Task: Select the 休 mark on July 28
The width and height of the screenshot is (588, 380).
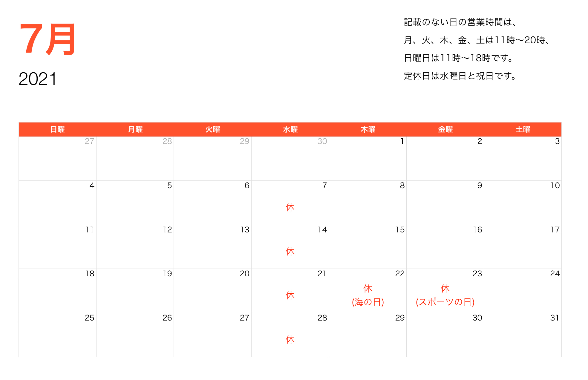Action: [290, 339]
